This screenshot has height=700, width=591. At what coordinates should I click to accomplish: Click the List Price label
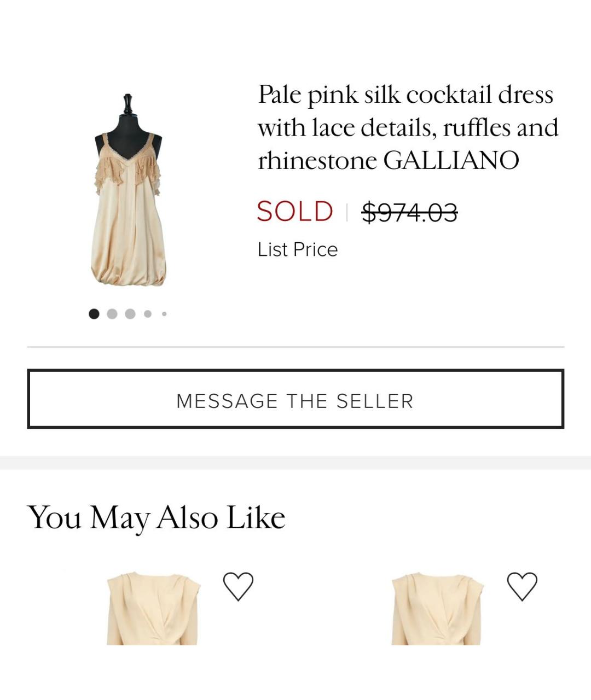(x=298, y=250)
